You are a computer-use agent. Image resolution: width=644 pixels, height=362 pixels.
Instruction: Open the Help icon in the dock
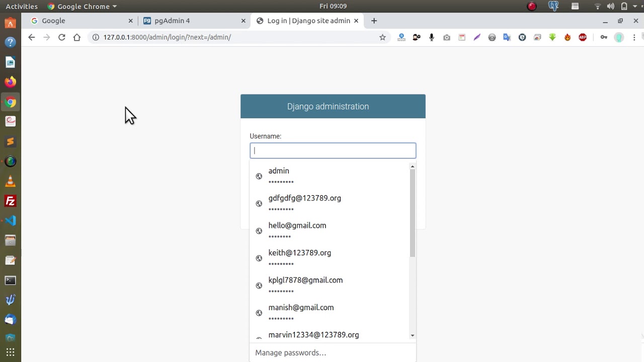click(10, 42)
